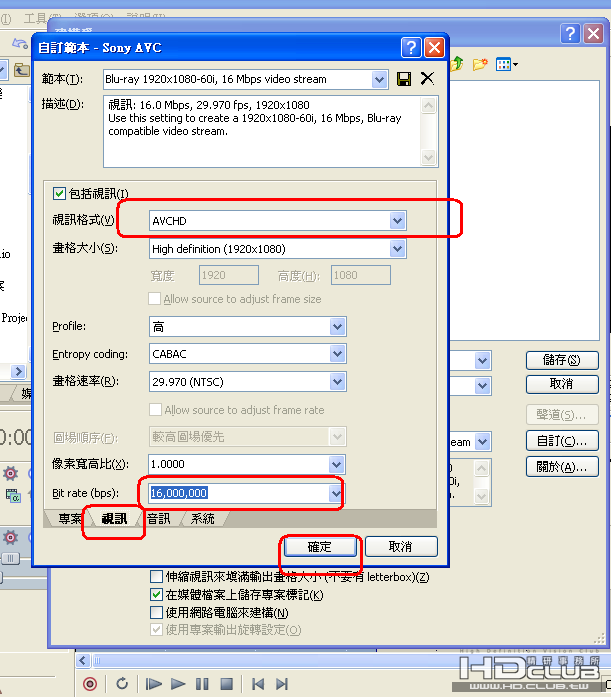Viewport: 611px width, 697px height.
Task: Click 確定 to confirm the template
Action: tap(320, 547)
